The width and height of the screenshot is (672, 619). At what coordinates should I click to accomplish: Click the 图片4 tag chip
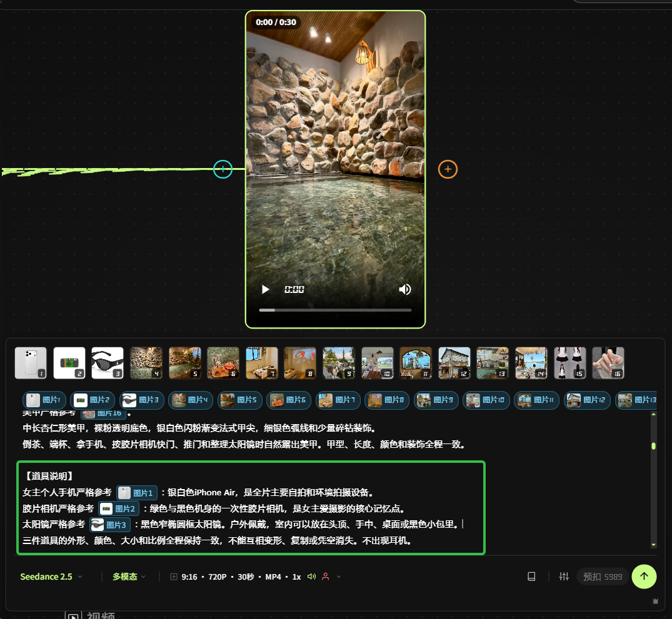click(191, 400)
